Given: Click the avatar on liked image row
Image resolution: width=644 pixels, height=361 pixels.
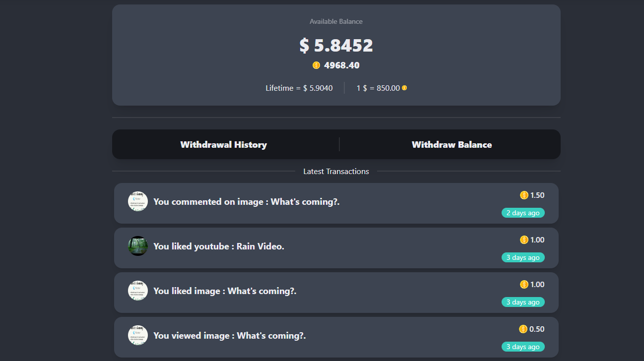Looking at the screenshot, I should coord(138,291).
